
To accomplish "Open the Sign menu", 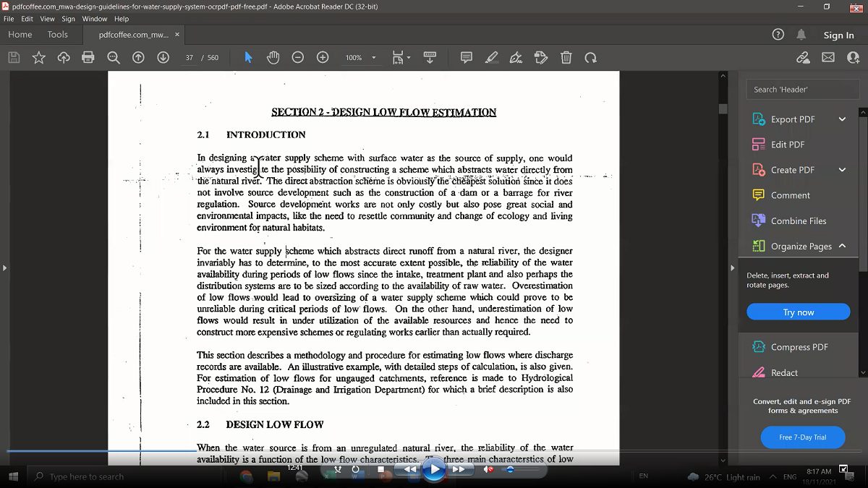I will [x=68, y=19].
